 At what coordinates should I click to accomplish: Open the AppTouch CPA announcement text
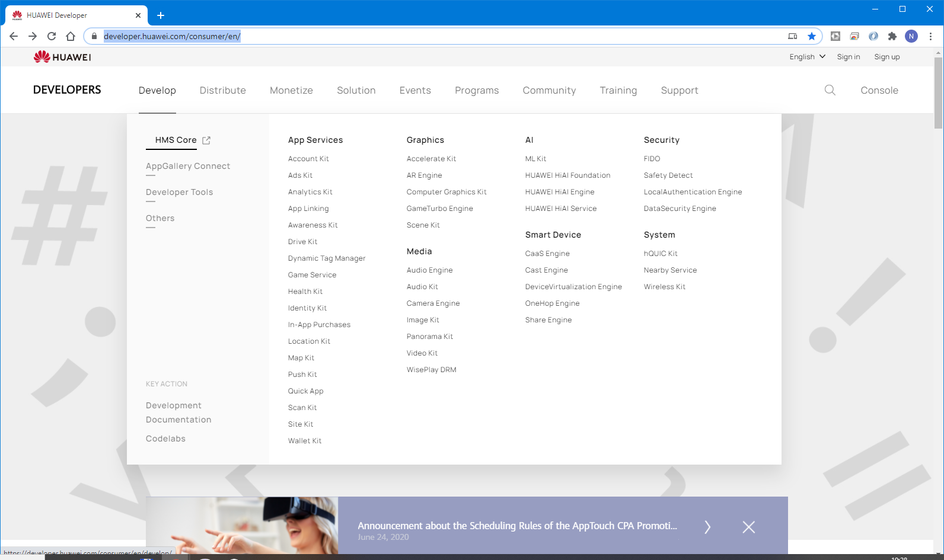[x=517, y=526]
